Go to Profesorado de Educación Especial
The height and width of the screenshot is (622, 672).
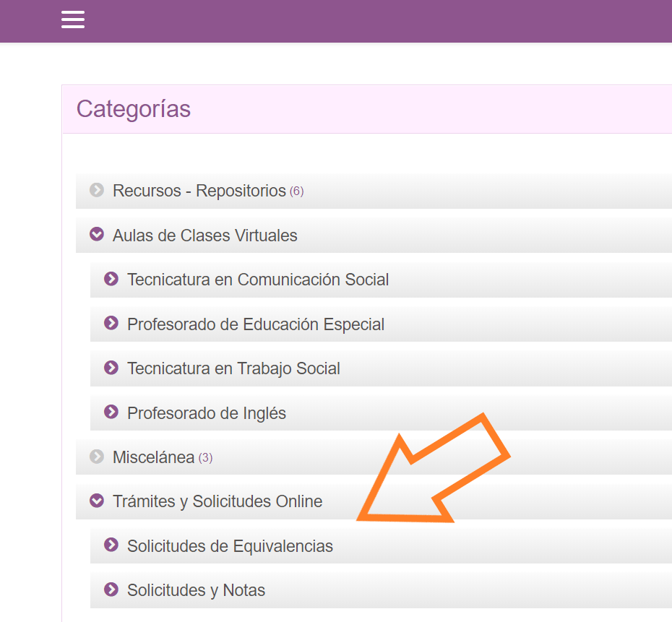pos(255,324)
